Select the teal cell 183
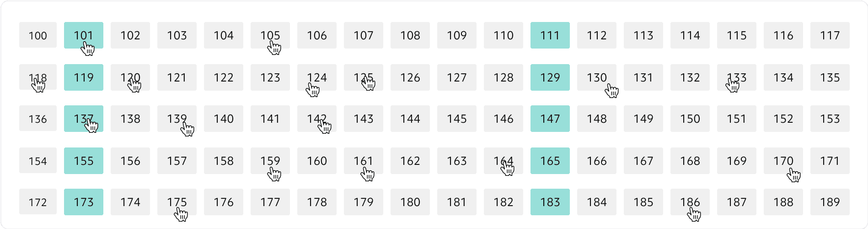 (x=550, y=202)
